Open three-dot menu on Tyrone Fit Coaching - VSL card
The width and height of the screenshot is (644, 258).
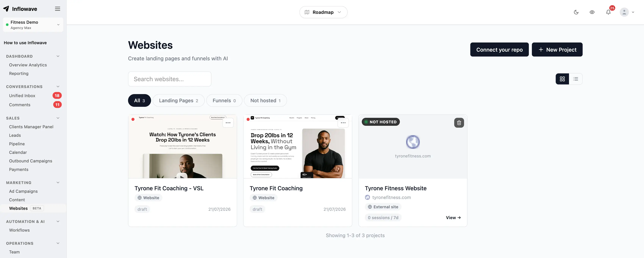click(228, 123)
